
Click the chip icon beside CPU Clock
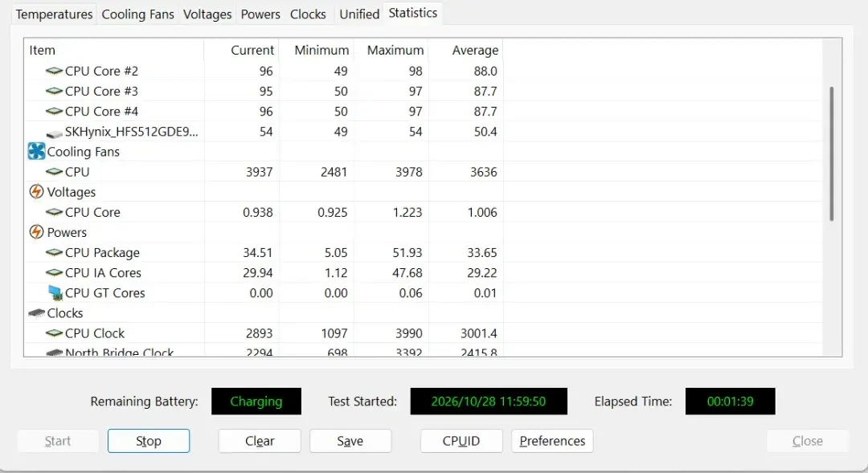(54, 333)
